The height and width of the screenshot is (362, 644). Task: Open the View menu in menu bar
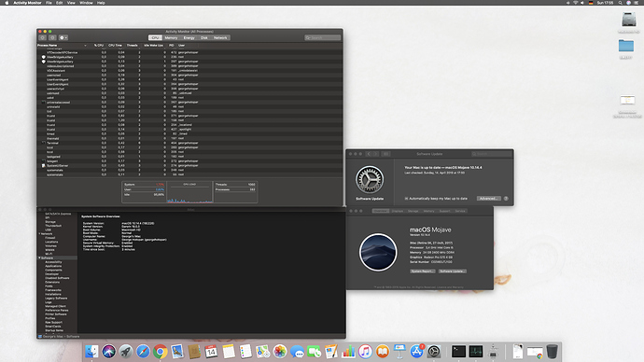tap(71, 3)
